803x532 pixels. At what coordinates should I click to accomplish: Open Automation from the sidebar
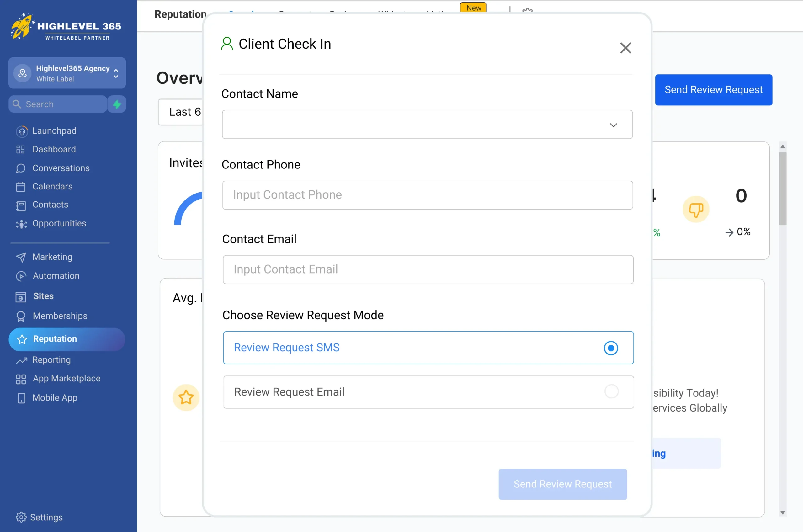point(56,275)
